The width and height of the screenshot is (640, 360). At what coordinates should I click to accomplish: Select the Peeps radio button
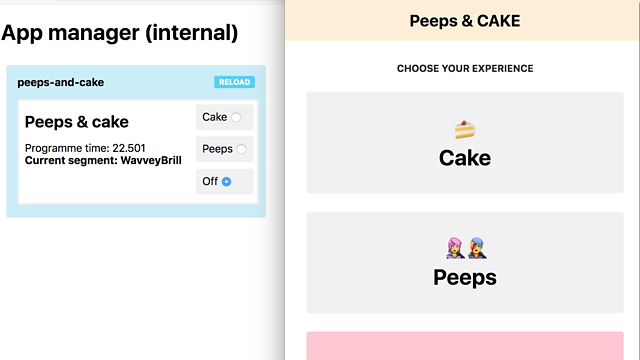pyautogui.click(x=241, y=149)
